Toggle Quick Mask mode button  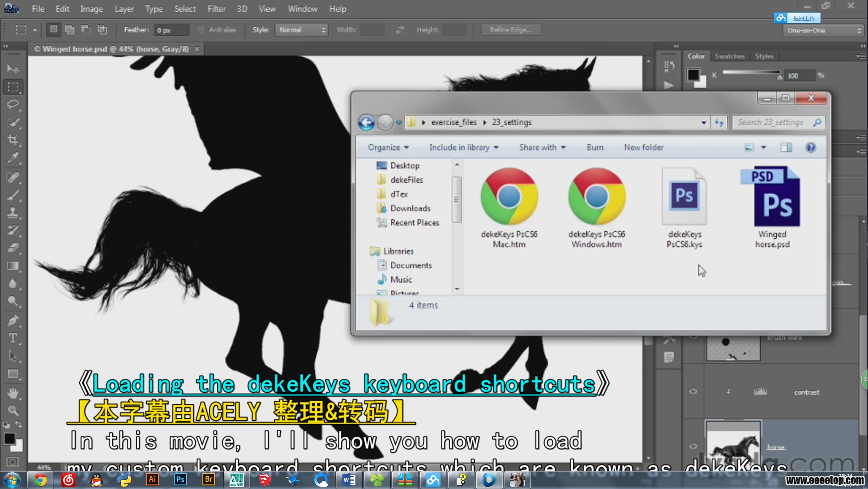(x=13, y=462)
